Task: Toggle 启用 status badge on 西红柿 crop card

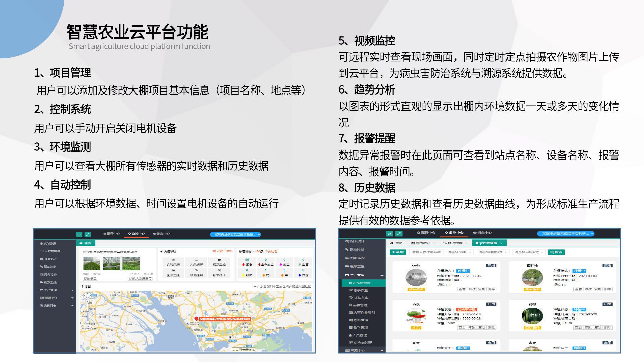Action: pyautogui.click(x=607, y=265)
